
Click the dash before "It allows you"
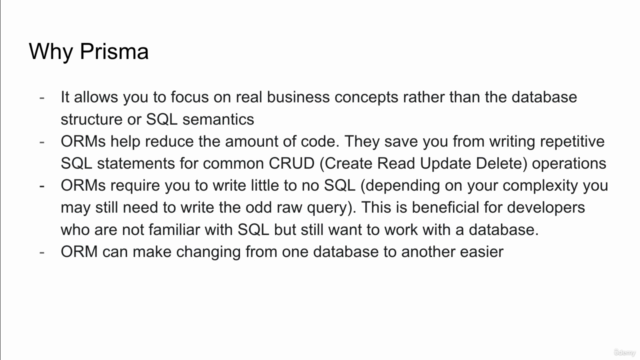[42, 98]
